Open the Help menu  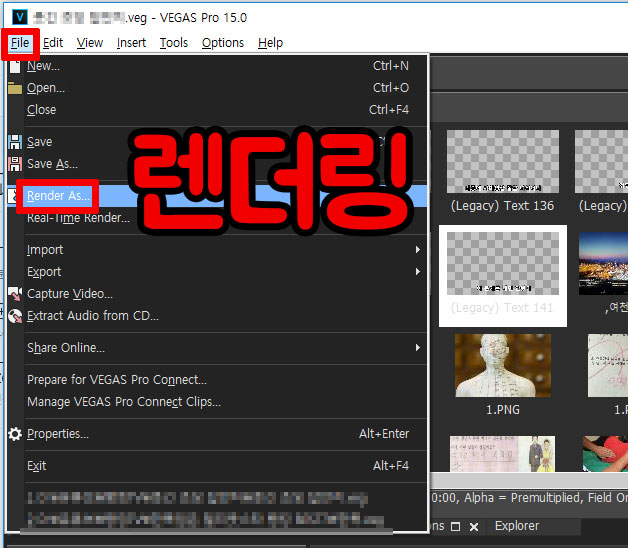point(270,42)
